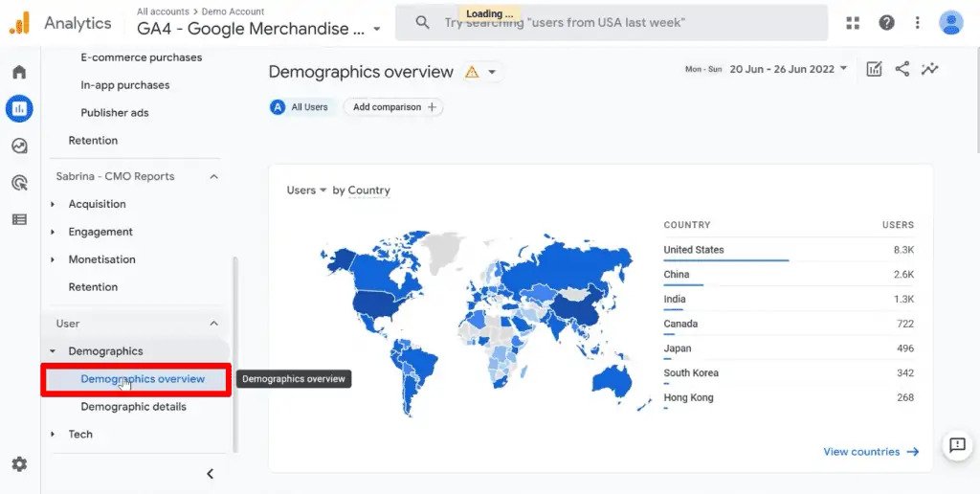Open the Configure table icon in left rail
Image resolution: width=980 pixels, height=494 pixels.
(x=19, y=219)
